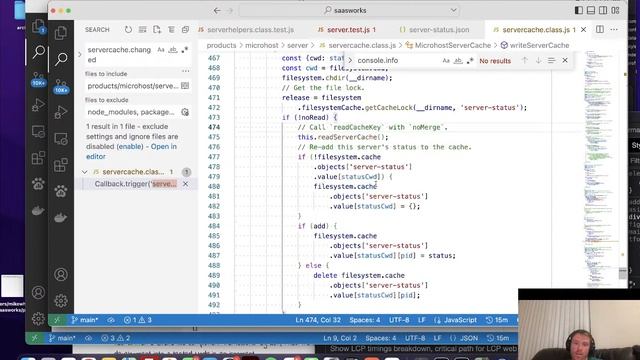Expand replace field in Search panel
640x360 pixels.
80,54
